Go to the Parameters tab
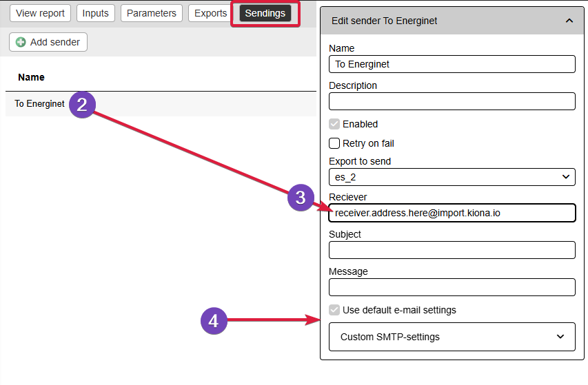Viewport: 588px width, 385px height. pyautogui.click(x=152, y=13)
